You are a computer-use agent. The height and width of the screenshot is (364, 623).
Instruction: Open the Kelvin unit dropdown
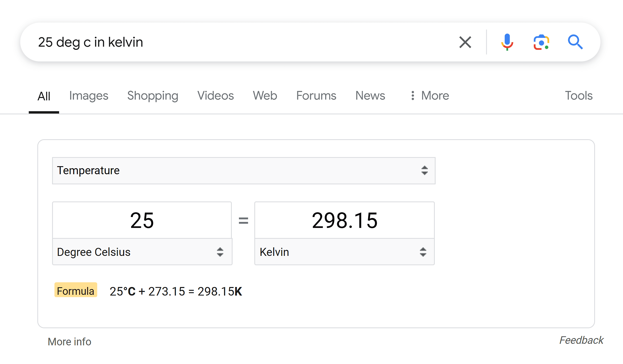[x=344, y=252]
